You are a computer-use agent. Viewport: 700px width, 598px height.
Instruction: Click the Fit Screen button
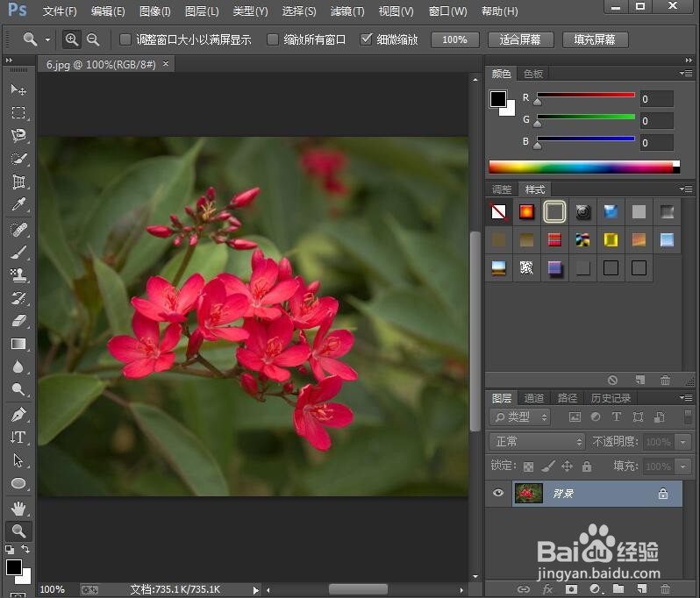tap(520, 39)
